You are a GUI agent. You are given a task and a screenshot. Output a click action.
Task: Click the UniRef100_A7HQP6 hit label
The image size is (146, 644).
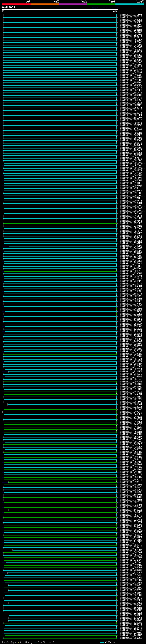pos(131,246)
